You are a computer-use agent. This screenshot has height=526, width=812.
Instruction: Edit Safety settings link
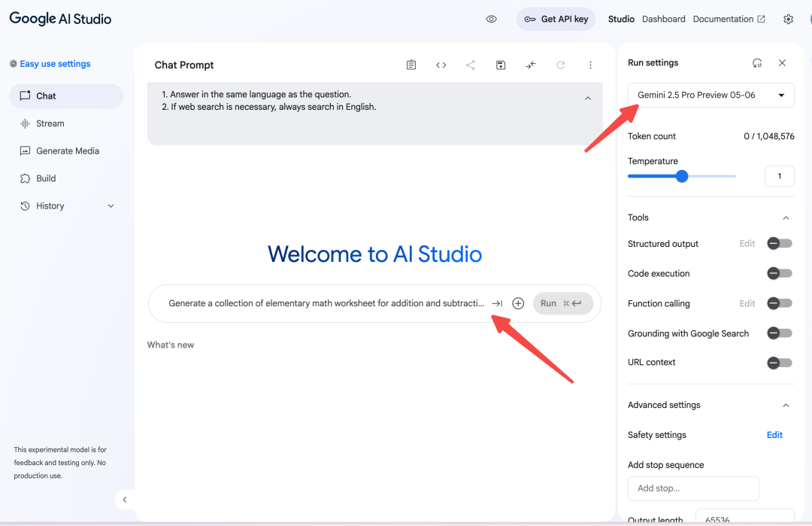click(x=774, y=435)
